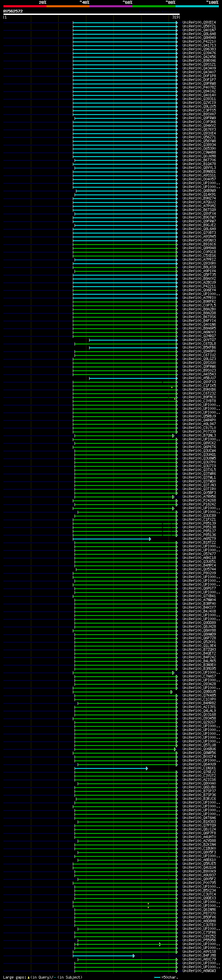
Task: Click the query name AV562572
Action: tap(13, 11)
